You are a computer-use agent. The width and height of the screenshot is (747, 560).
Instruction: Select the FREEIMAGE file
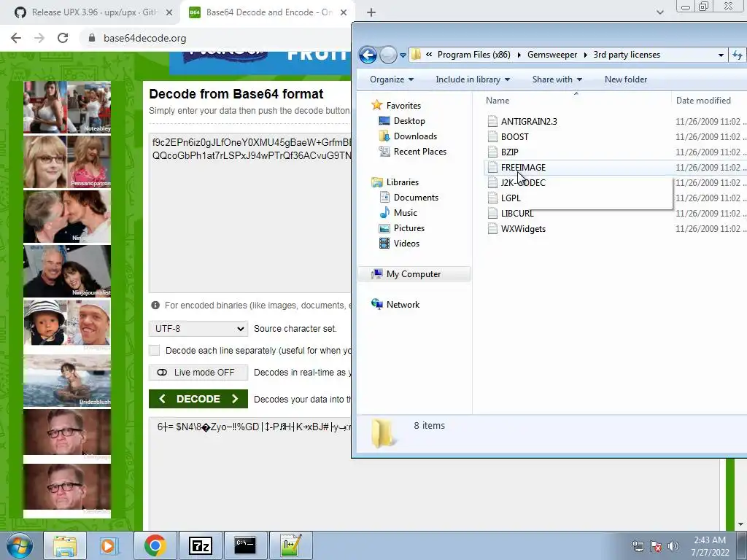[x=523, y=167]
